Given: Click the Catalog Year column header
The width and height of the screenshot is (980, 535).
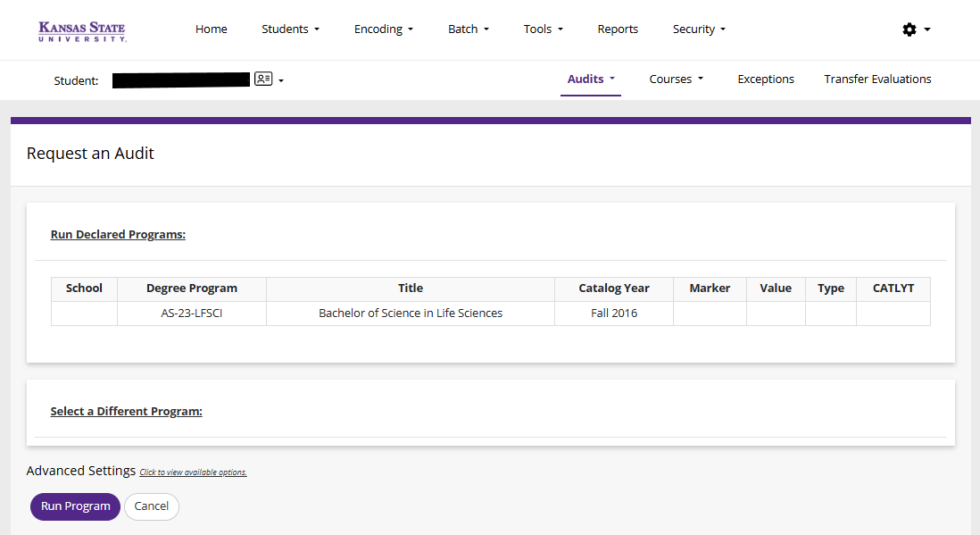Looking at the screenshot, I should (x=614, y=288).
